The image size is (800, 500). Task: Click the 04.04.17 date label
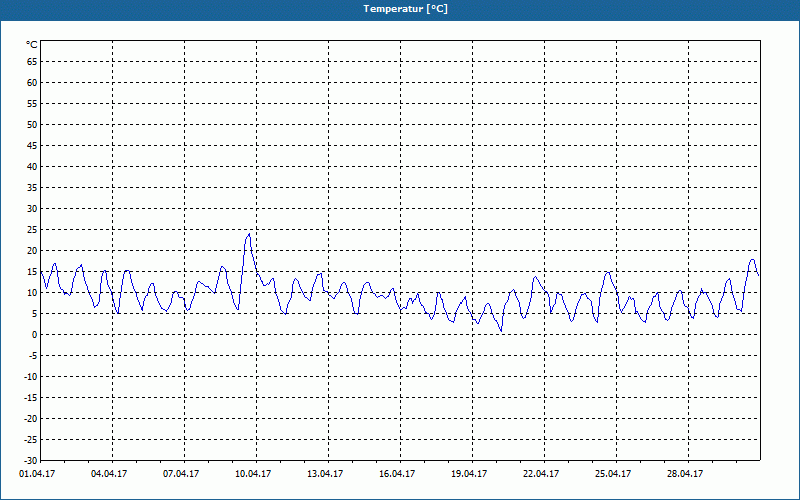(x=109, y=474)
